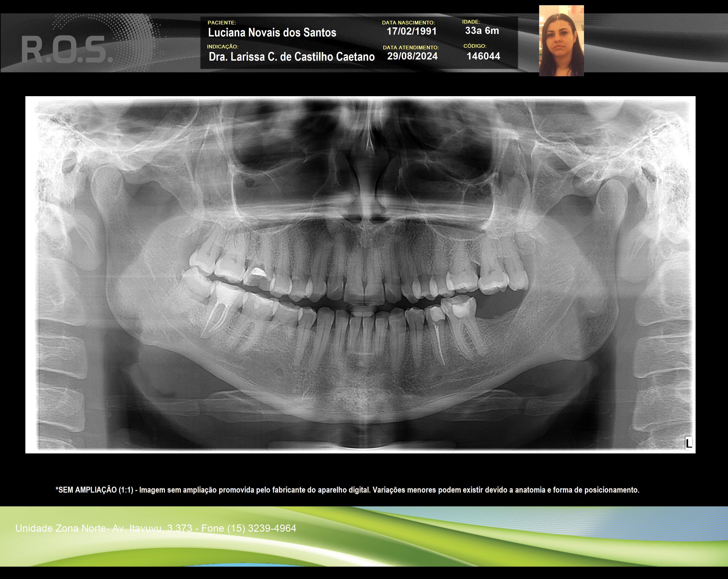
Task: Click the birth date 17/02/1991
Action: pos(411,31)
